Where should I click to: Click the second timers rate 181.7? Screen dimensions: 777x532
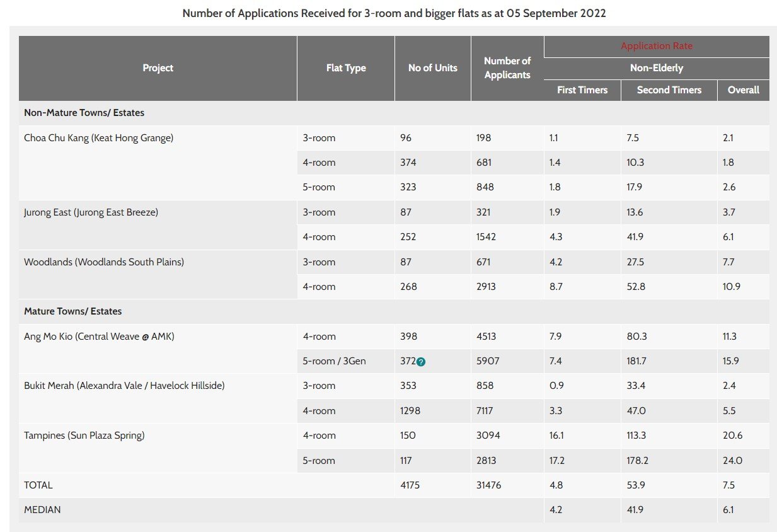coord(636,361)
